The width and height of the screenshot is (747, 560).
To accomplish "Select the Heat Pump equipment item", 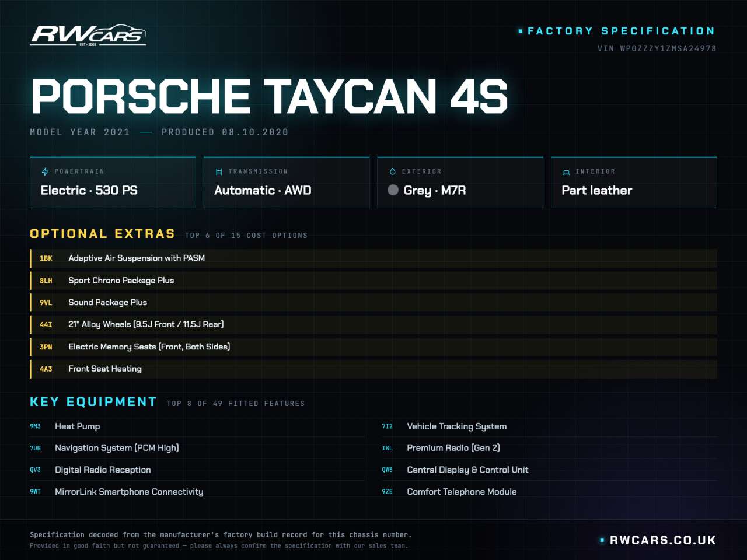I will 197,426.
